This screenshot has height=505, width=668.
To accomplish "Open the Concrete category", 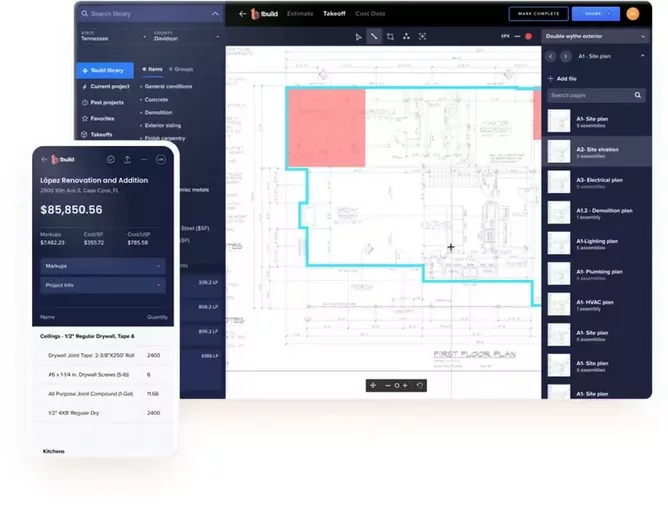I will pos(156,100).
